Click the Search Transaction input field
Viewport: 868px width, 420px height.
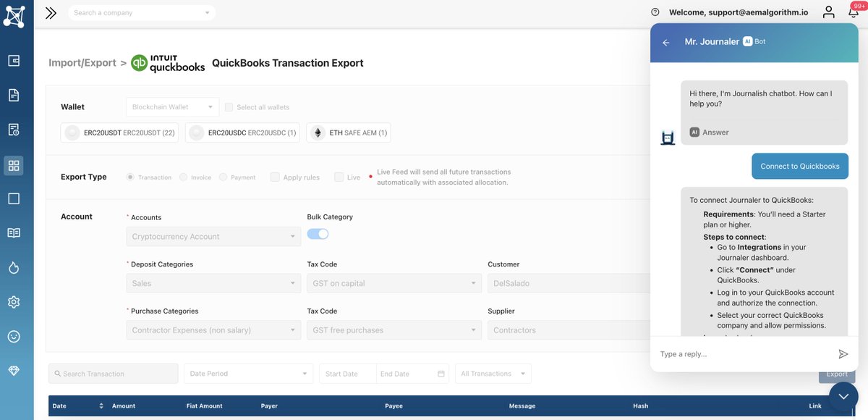[114, 374]
